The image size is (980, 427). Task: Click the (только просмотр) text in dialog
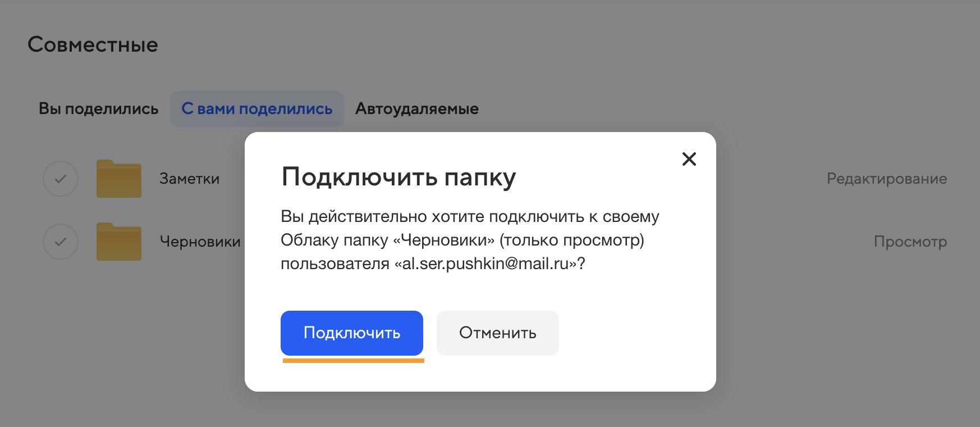tap(571, 240)
